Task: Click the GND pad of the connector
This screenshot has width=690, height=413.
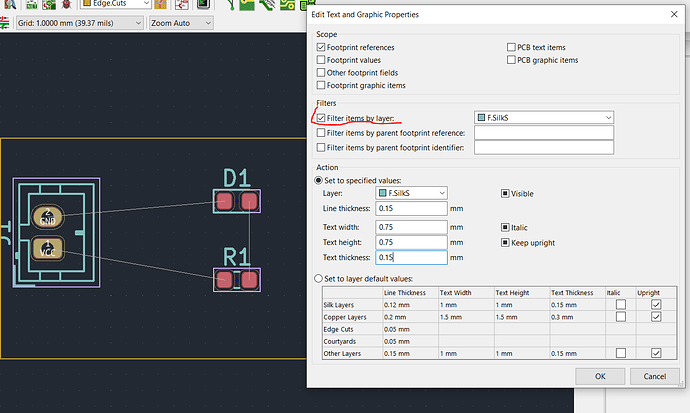Action: tap(48, 217)
